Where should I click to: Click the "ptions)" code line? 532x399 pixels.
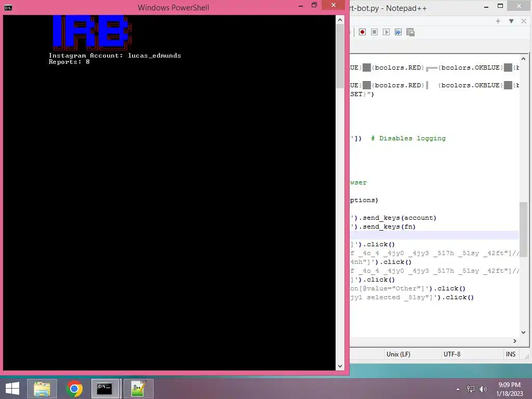click(x=364, y=200)
